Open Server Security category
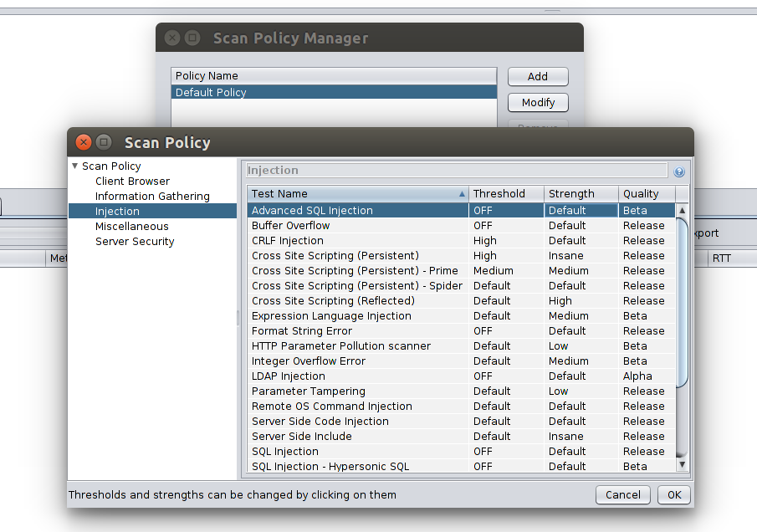This screenshot has width=757, height=532. pos(135,242)
